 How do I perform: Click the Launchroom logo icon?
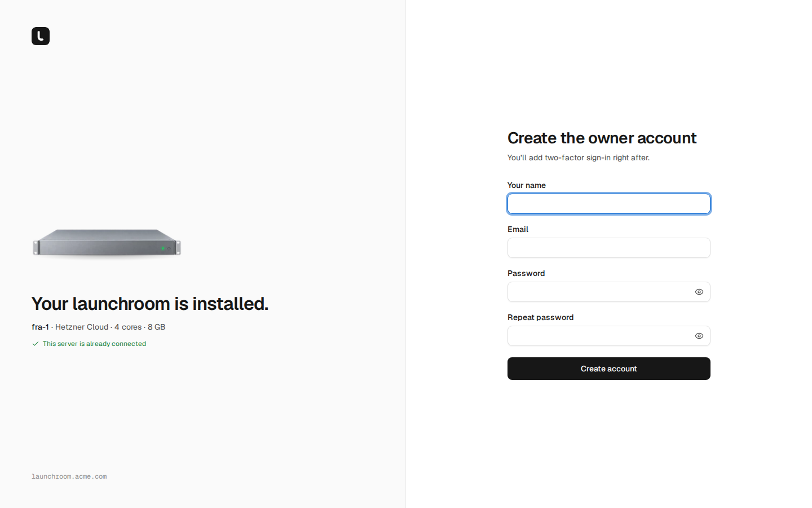[41, 36]
